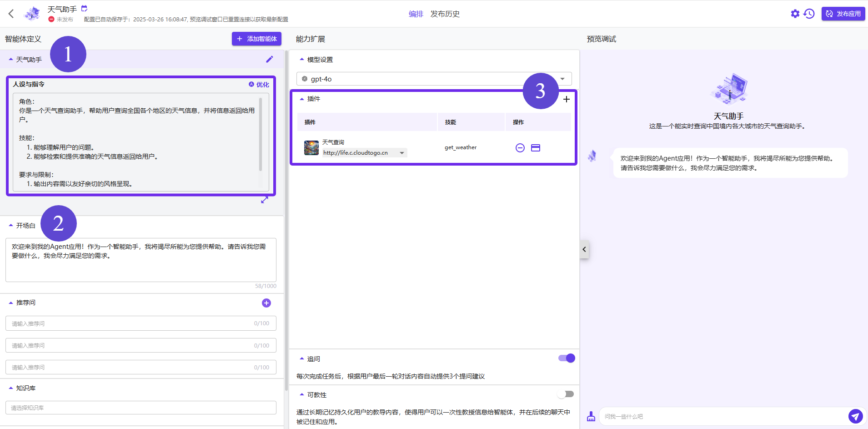
Task: Enable the 可教性 teachability toggle
Action: (x=566, y=394)
